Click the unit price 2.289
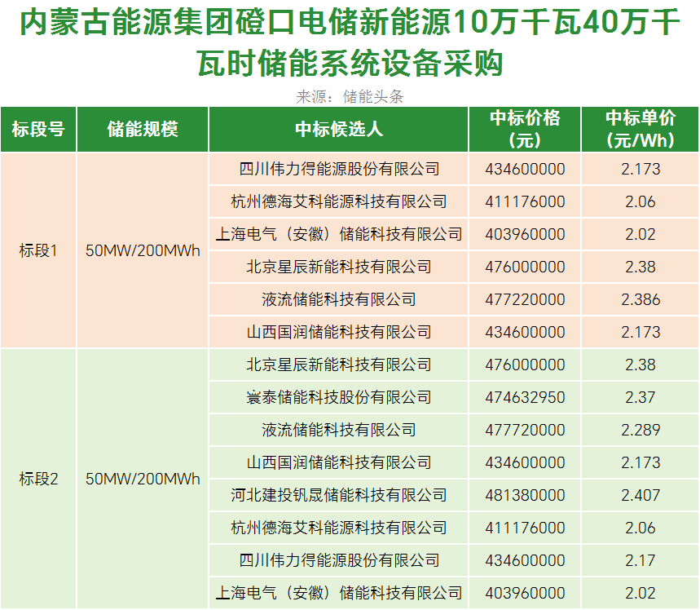Image resolution: width=700 pixels, height=610 pixels. click(641, 430)
